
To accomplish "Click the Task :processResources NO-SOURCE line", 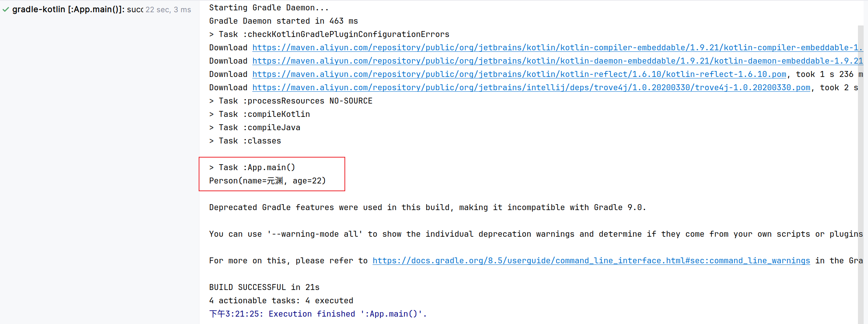I will tap(291, 101).
